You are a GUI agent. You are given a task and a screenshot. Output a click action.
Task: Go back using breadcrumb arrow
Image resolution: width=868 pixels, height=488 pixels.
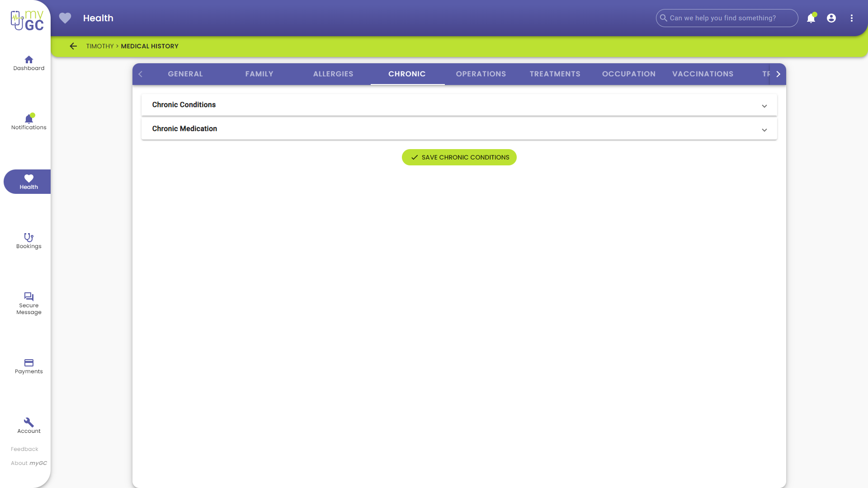[73, 46]
